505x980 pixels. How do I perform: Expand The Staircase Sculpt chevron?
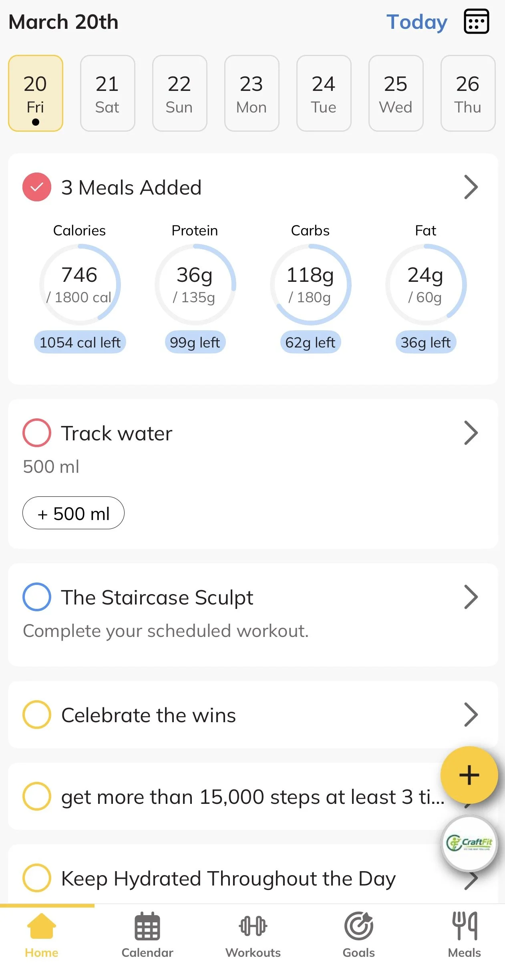[471, 597]
